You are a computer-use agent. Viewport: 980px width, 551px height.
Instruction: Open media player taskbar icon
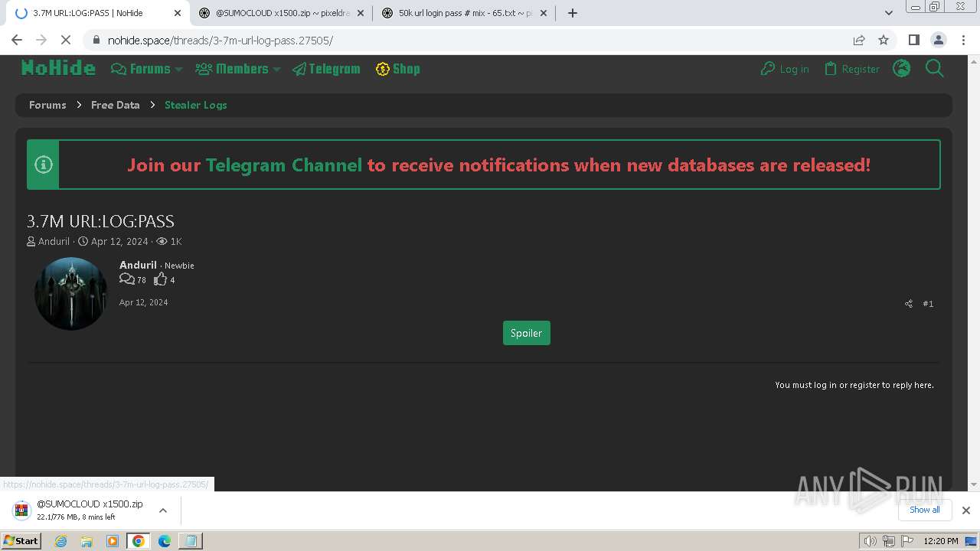(113, 541)
